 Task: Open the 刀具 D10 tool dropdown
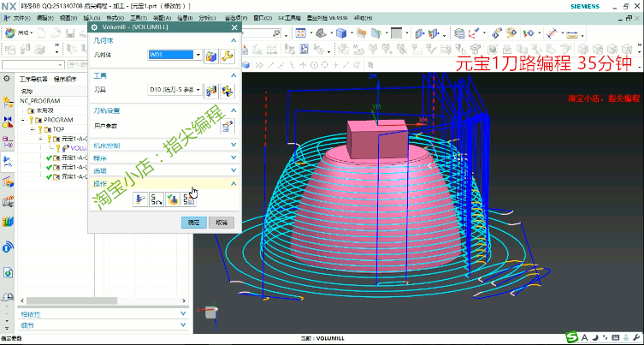(x=198, y=91)
